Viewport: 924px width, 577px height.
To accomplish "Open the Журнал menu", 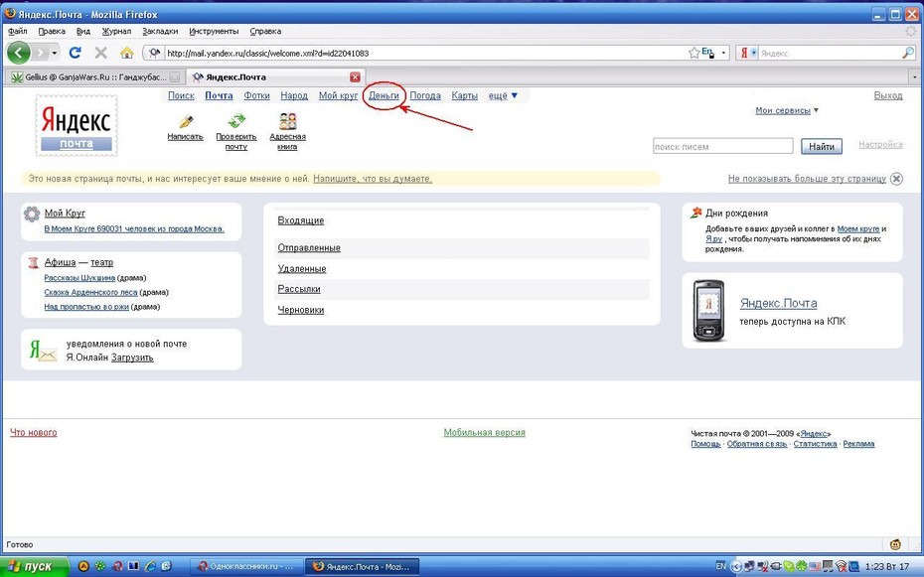I will pos(116,31).
